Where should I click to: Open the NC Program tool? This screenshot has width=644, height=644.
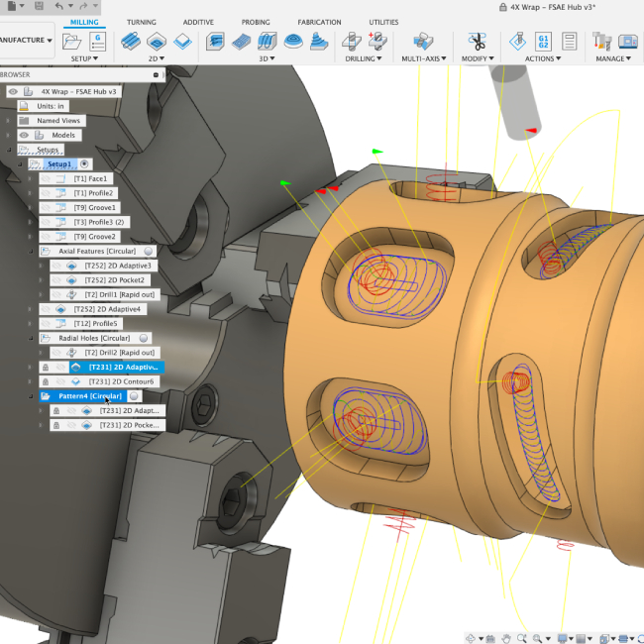(x=98, y=42)
